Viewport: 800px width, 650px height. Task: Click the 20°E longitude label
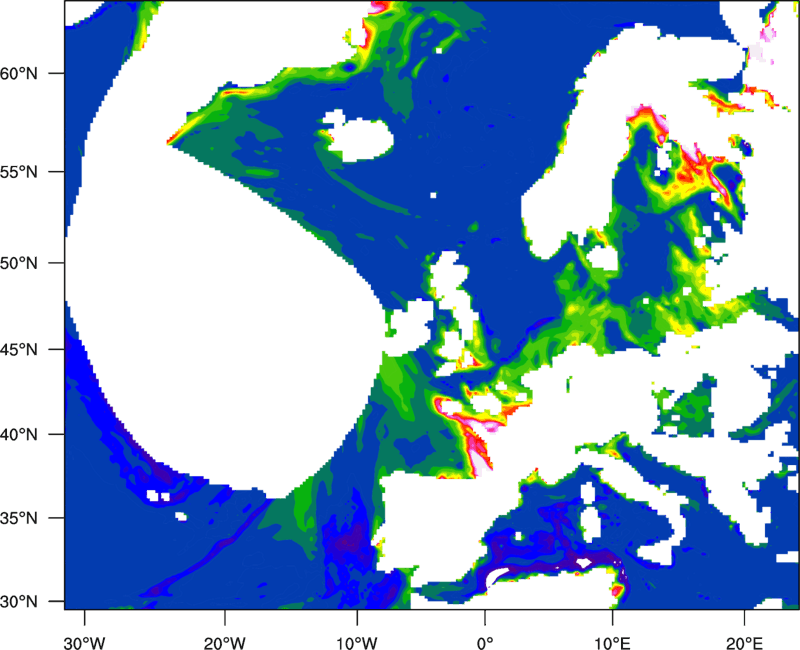744,643
